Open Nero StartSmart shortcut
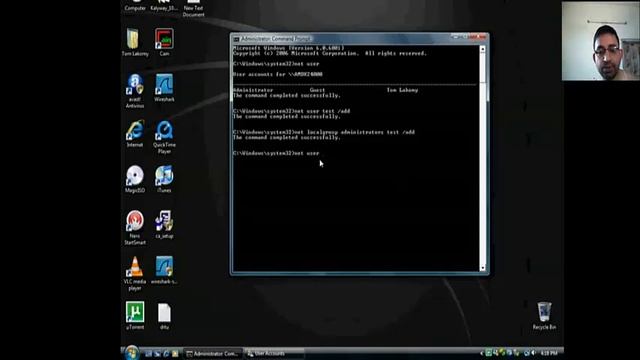Image resolution: width=640 pixels, height=360 pixels. coord(135,228)
